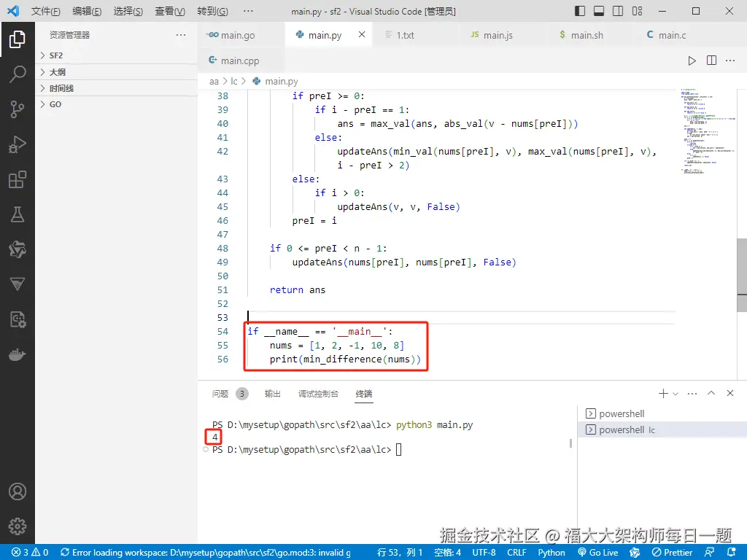The height and width of the screenshot is (560, 747).
Task: Add a new terminal with plus icon
Action: (x=663, y=393)
